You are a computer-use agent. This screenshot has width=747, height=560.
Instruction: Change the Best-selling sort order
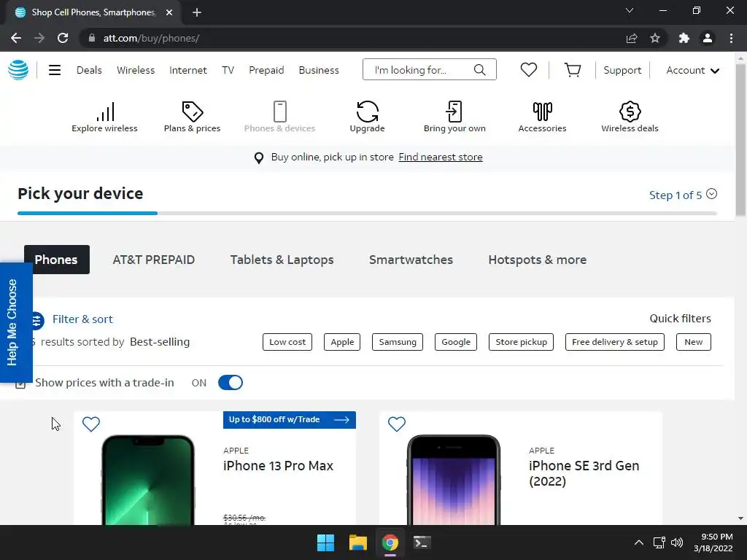[x=160, y=342]
